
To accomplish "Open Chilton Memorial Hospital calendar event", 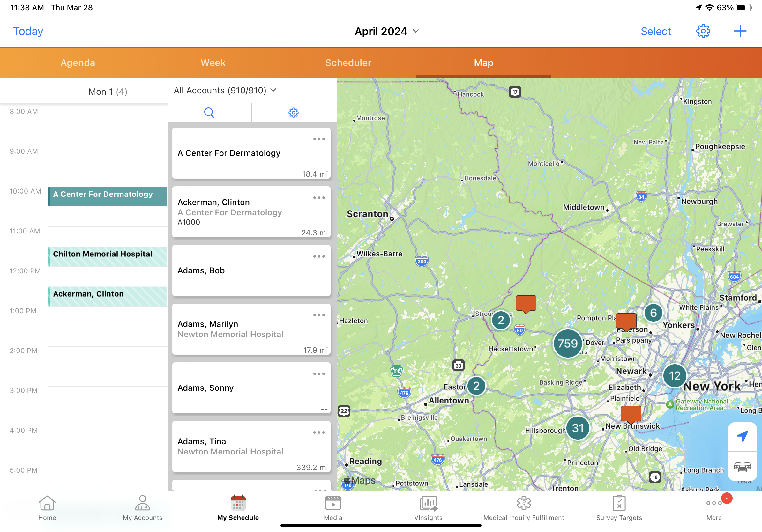I will (108, 256).
